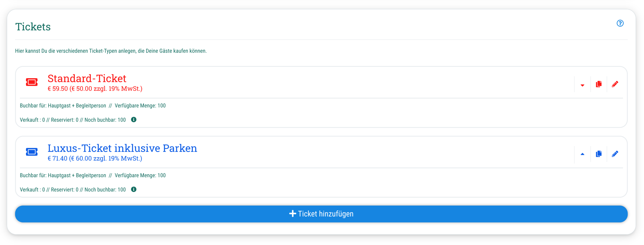This screenshot has height=245, width=644.
Task: Click Standard-Ticket's Buchbar für details line
Action: pyautogui.click(x=93, y=106)
